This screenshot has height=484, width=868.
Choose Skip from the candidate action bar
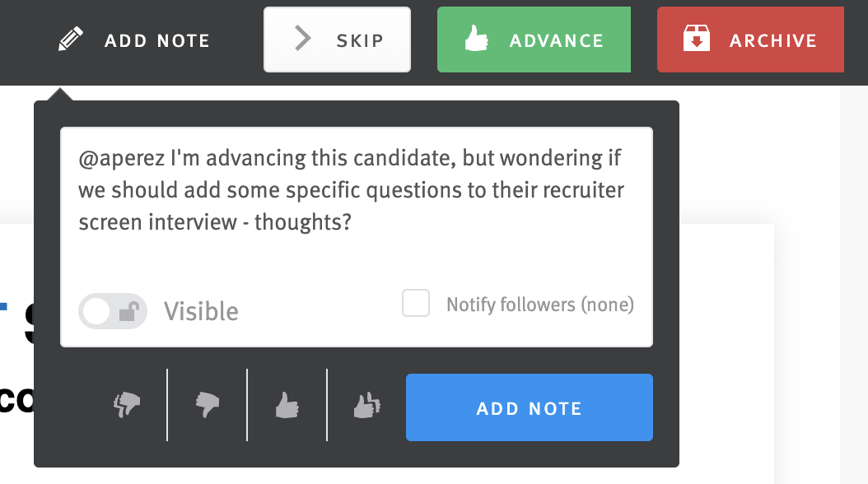tap(337, 39)
